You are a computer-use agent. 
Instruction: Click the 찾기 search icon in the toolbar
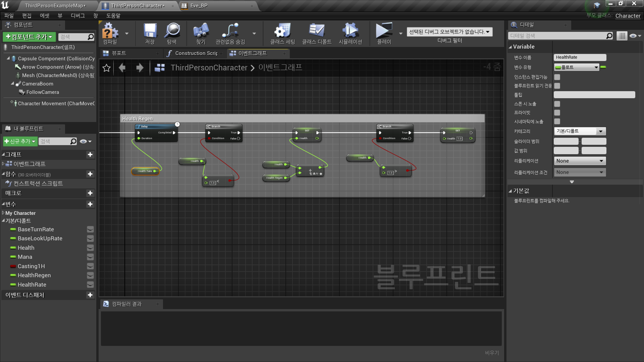point(200,32)
